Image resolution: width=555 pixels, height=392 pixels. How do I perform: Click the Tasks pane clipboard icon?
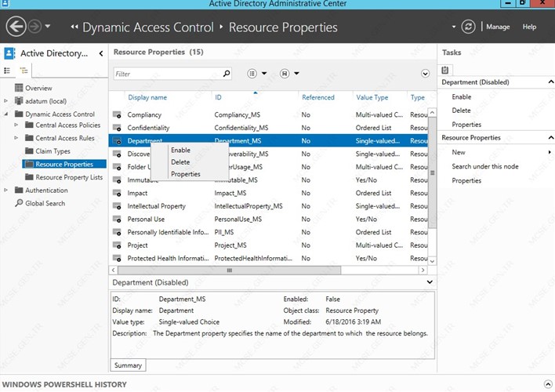(x=445, y=70)
